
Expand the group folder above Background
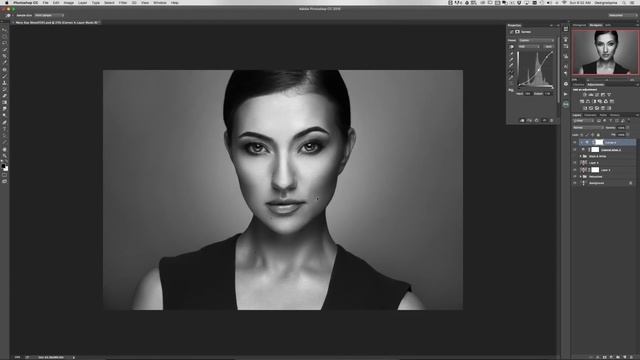click(x=580, y=177)
